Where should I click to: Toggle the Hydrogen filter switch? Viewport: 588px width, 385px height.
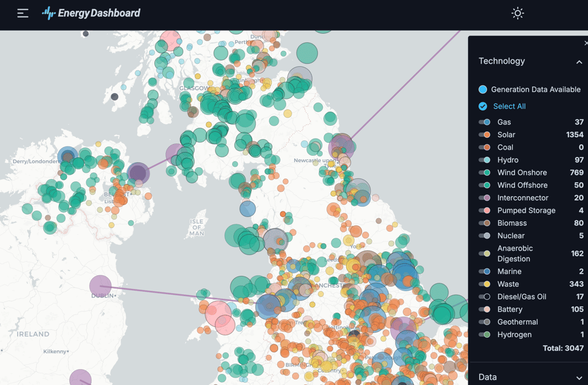484,335
